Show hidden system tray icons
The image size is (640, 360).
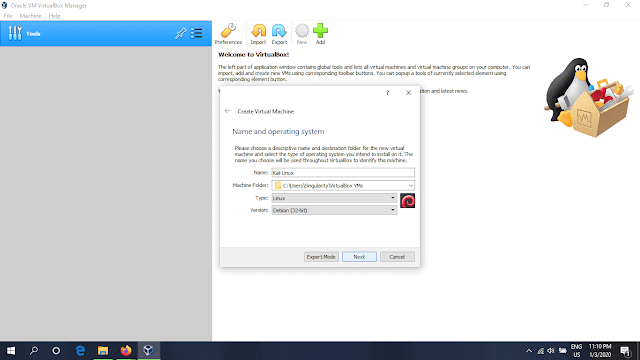(x=529, y=351)
